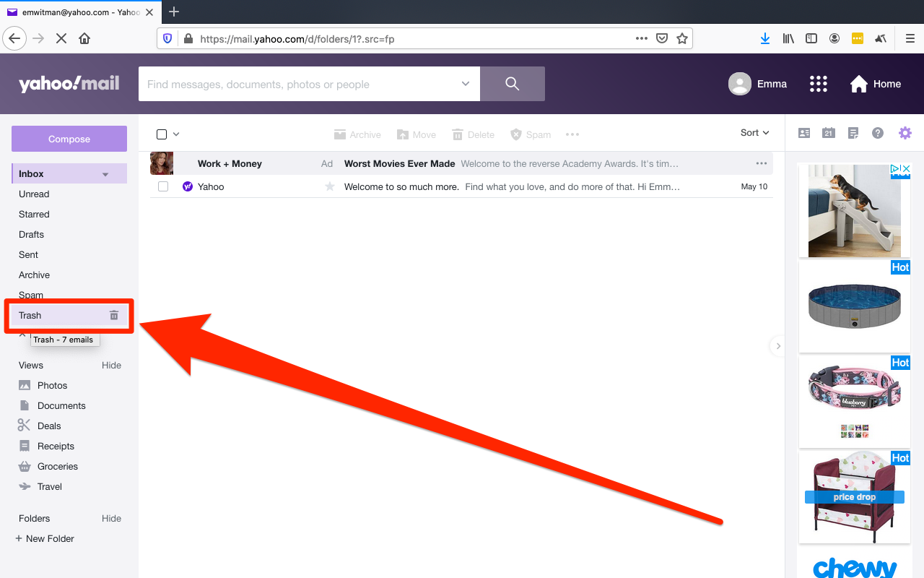
Task: Click the browser back arrow button
Action: [x=14, y=38]
